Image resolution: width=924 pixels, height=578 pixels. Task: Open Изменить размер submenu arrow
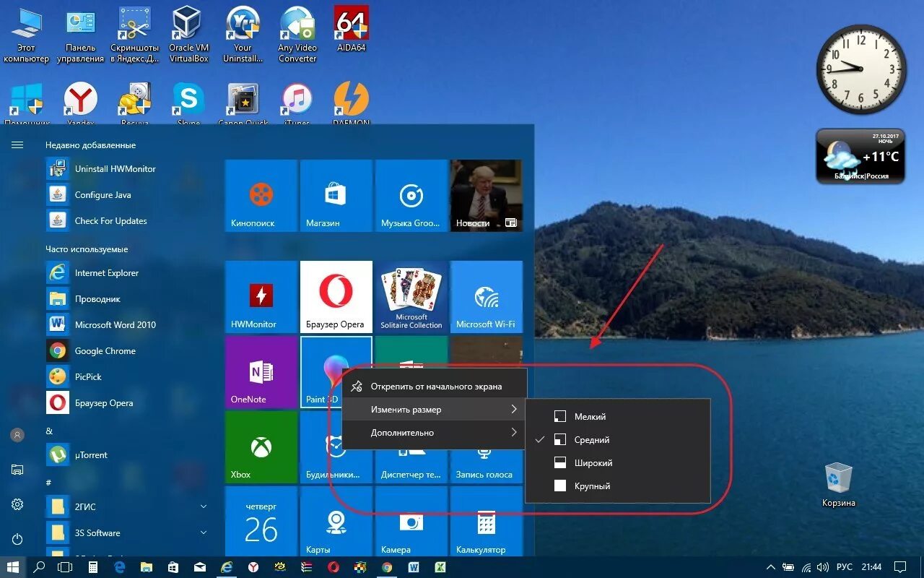point(514,410)
